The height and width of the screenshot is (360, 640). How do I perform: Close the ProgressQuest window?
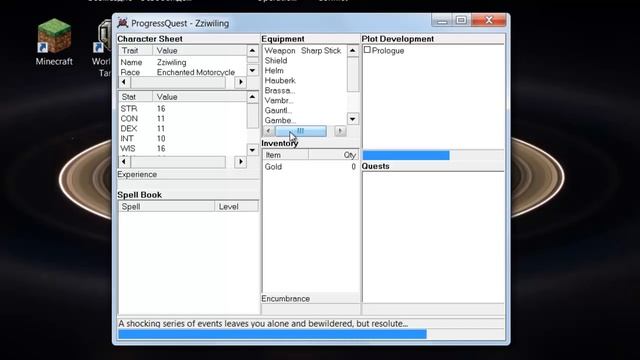(x=489, y=20)
